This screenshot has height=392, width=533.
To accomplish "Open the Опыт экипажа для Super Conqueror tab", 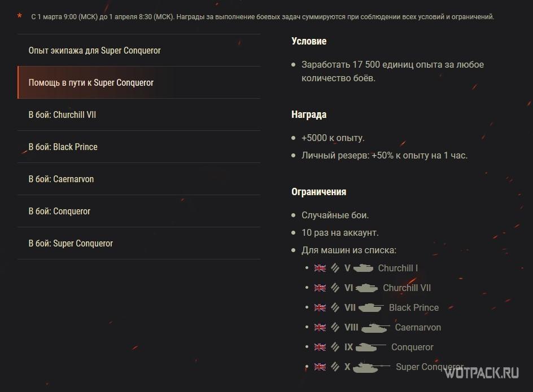I will (x=94, y=51).
